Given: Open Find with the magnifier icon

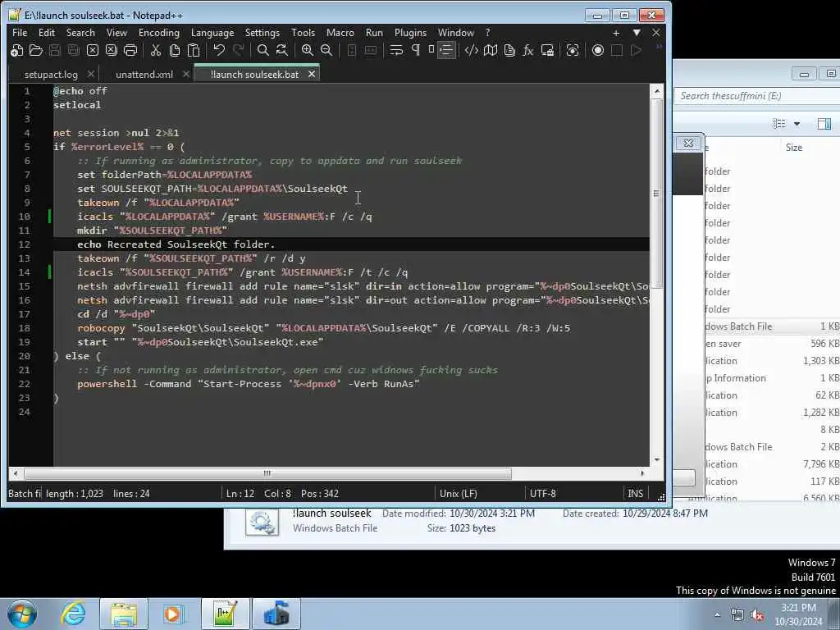Looking at the screenshot, I should click(x=262, y=50).
